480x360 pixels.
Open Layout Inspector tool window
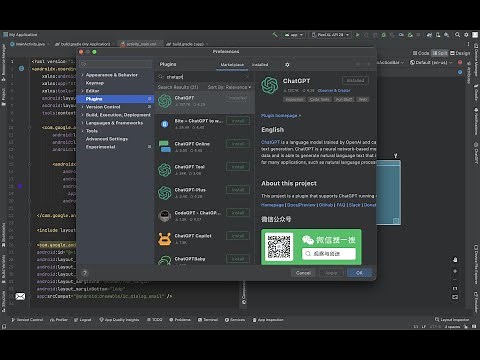coord(452,320)
